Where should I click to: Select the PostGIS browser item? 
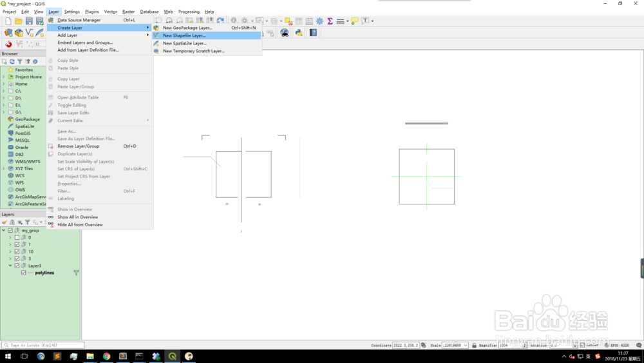[19, 133]
